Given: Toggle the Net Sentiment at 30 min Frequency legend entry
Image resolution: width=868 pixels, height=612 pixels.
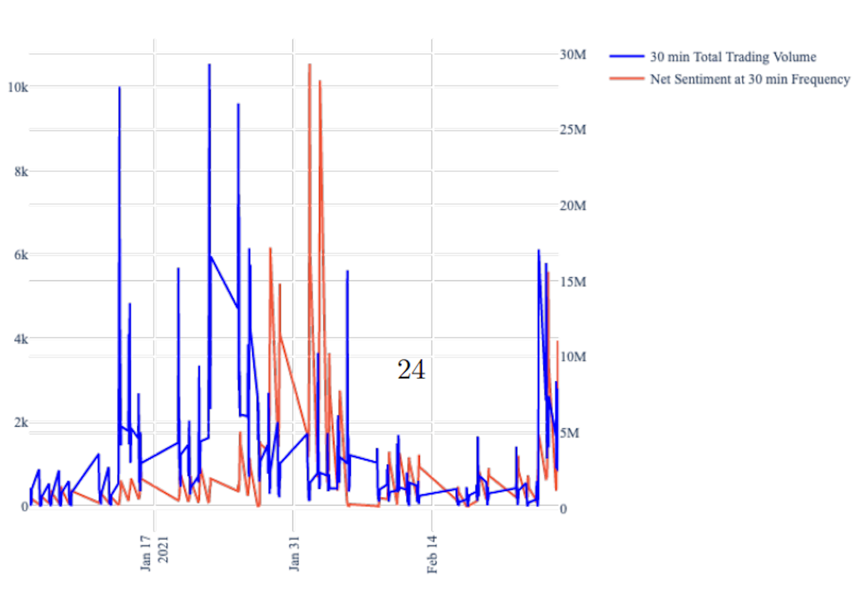Looking at the screenshot, I should pos(750,80).
